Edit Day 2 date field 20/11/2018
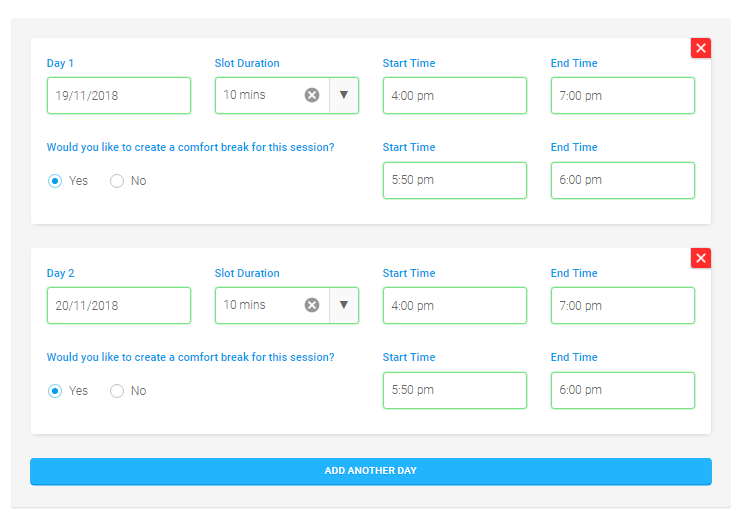Viewport: 741px width, 522px height. (119, 305)
